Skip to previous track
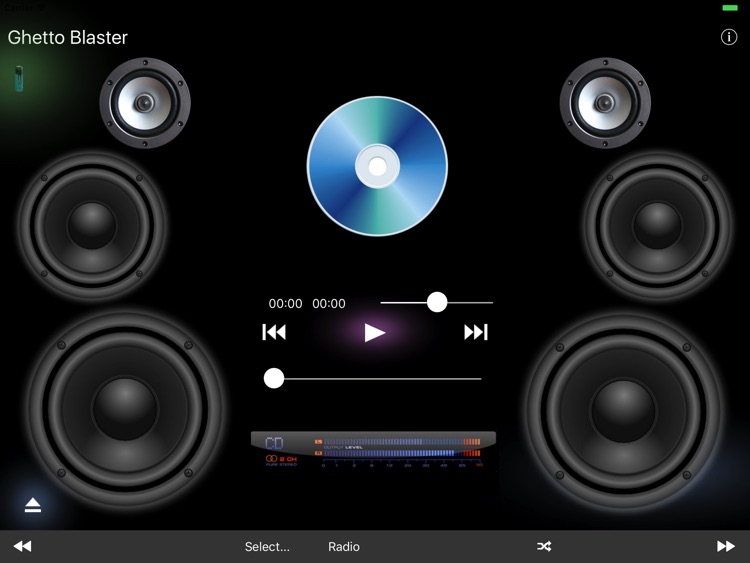This screenshot has width=750, height=563. 274,332
